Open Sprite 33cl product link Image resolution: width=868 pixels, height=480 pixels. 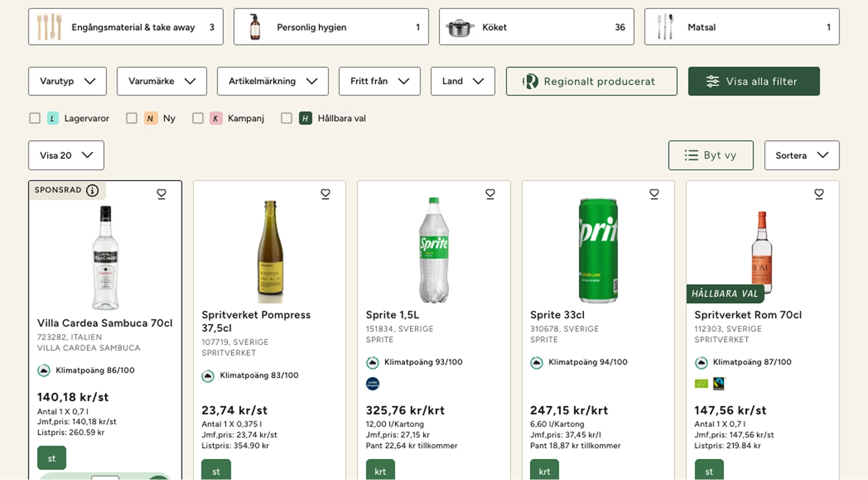558,315
